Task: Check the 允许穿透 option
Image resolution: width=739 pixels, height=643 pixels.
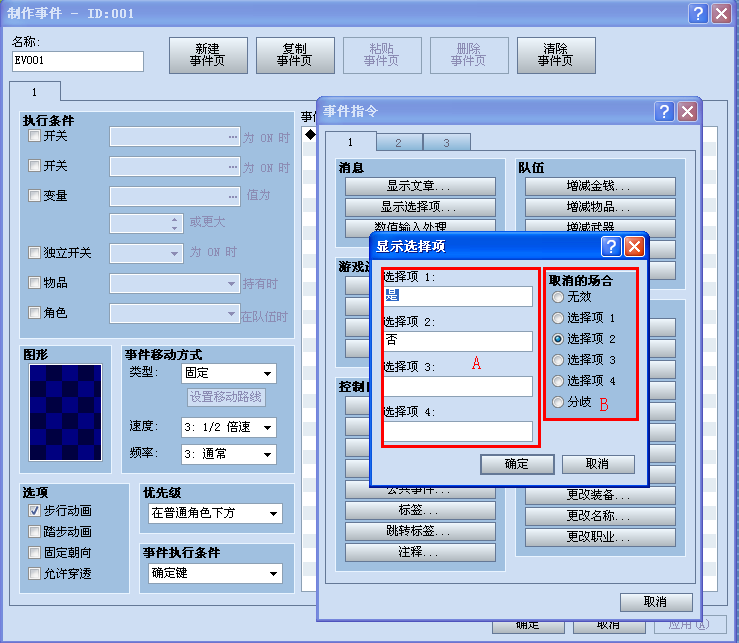Action: (34, 574)
